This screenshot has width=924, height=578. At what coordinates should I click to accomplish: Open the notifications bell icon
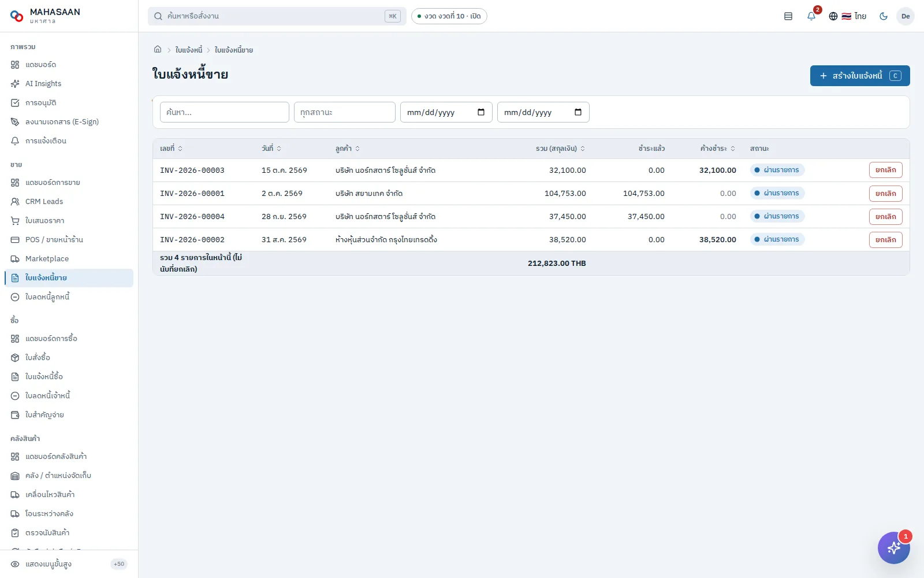tap(811, 16)
